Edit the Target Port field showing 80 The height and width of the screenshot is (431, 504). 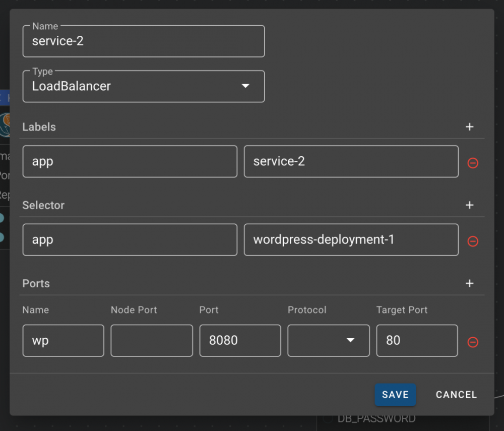click(x=416, y=341)
